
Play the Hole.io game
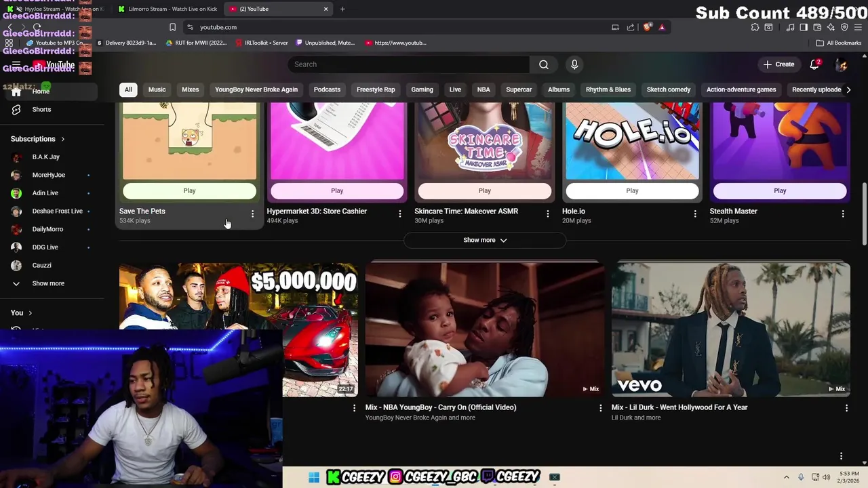point(632,191)
